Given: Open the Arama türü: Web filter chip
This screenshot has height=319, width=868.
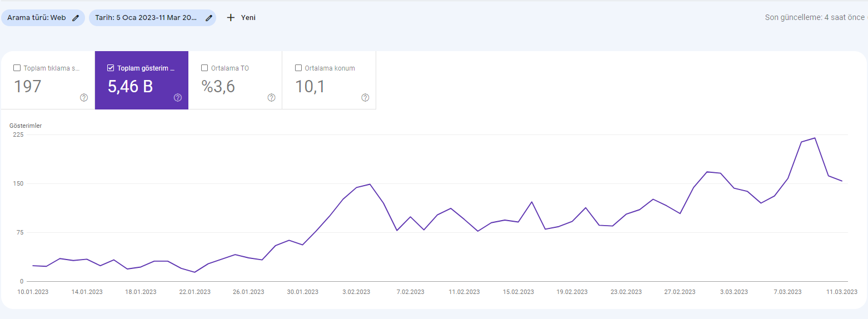Looking at the screenshot, I should pos(43,18).
